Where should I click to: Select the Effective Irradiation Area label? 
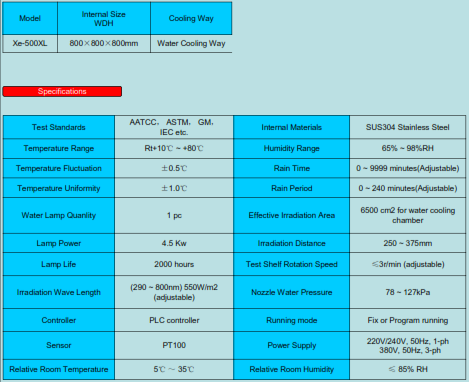click(292, 215)
